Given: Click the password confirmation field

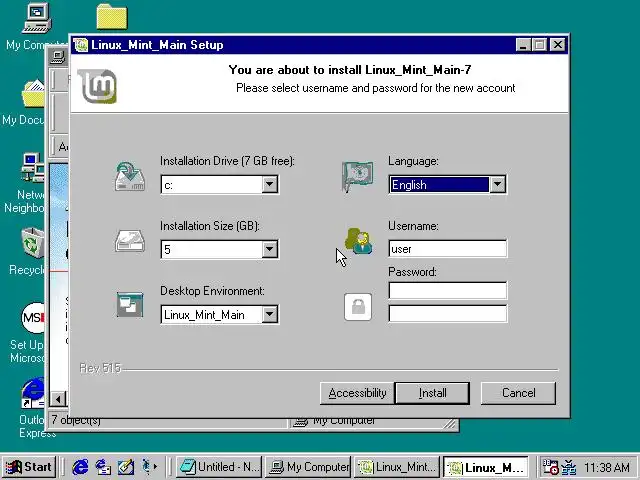Looking at the screenshot, I should click(x=448, y=313).
